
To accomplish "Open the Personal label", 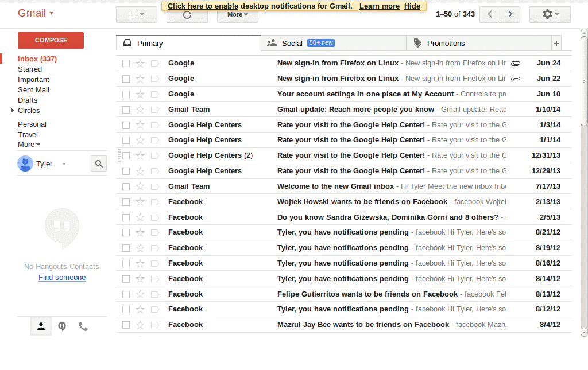I will [32, 124].
